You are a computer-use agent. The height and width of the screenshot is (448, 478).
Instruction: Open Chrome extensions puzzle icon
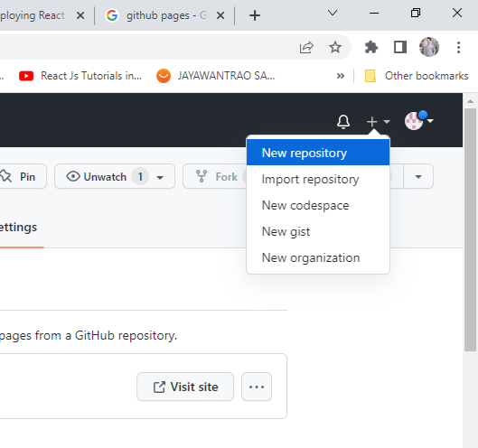point(371,47)
